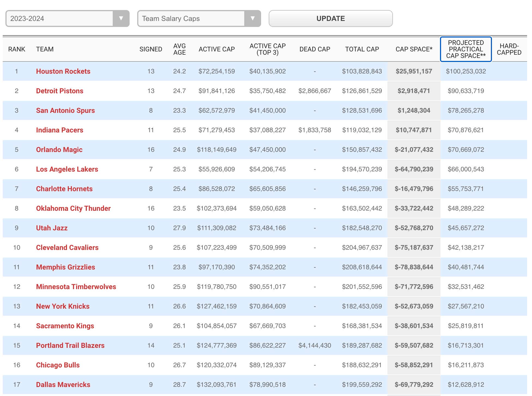Open San Antonio Spurs team link

click(65, 110)
